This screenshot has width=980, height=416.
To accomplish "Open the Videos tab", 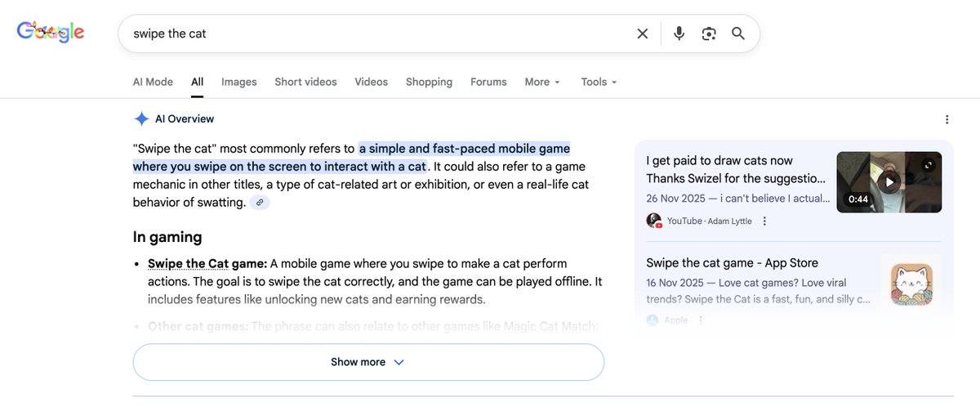I will click(x=372, y=82).
